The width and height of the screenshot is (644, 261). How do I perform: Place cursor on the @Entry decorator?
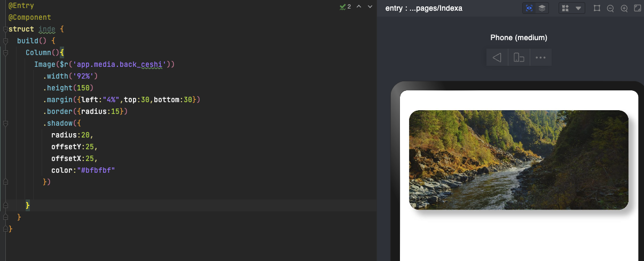(x=21, y=6)
